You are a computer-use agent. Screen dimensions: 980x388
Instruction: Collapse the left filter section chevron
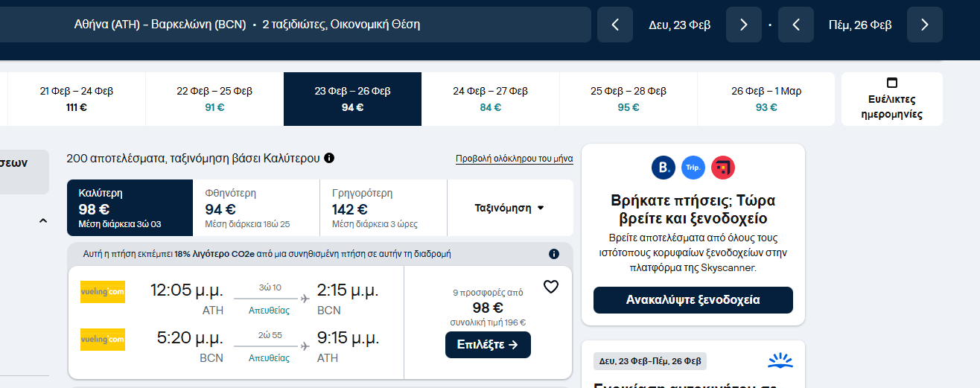(42, 220)
